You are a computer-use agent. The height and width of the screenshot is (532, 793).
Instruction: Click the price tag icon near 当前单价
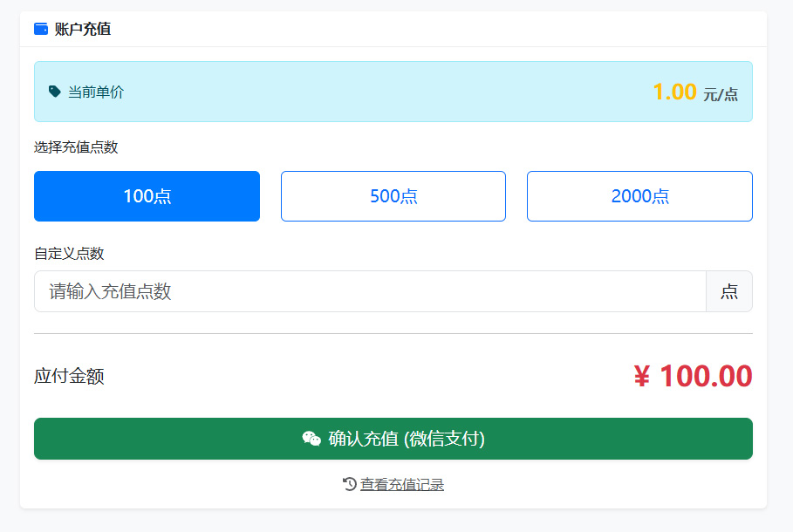[x=55, y=91]
